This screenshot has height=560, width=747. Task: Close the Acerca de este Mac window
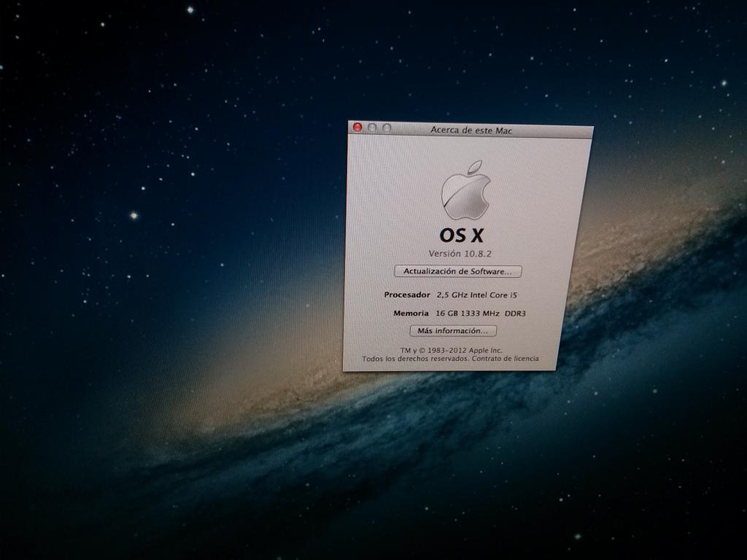pos(357,127)
